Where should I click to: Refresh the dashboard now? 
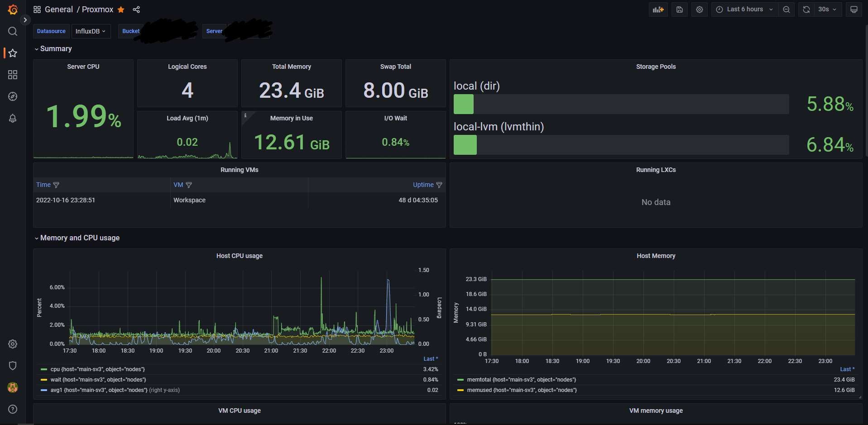coord(806,10)
